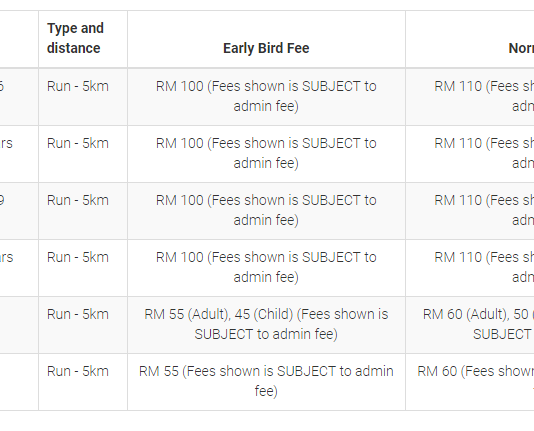This screenshot has width=534, height=431.
Task: Click the second RM 100 early bird fee cell
Action: 266,154
